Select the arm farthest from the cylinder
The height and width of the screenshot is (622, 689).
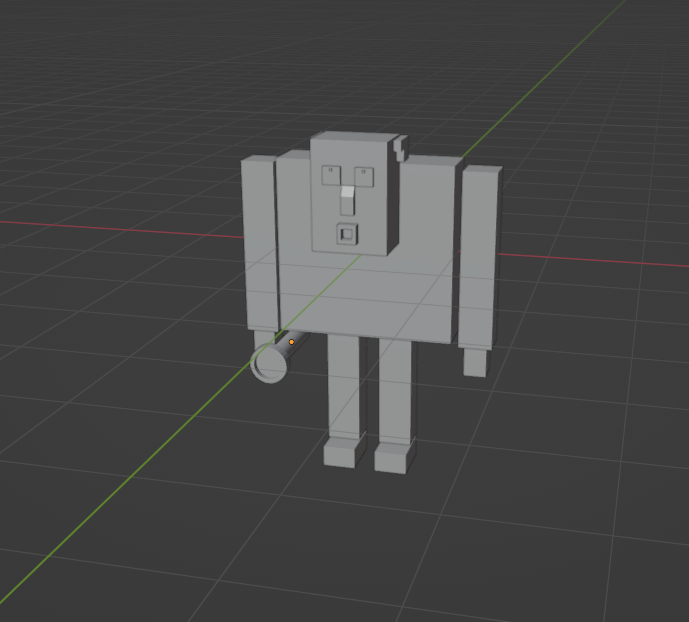coord(479,257)
